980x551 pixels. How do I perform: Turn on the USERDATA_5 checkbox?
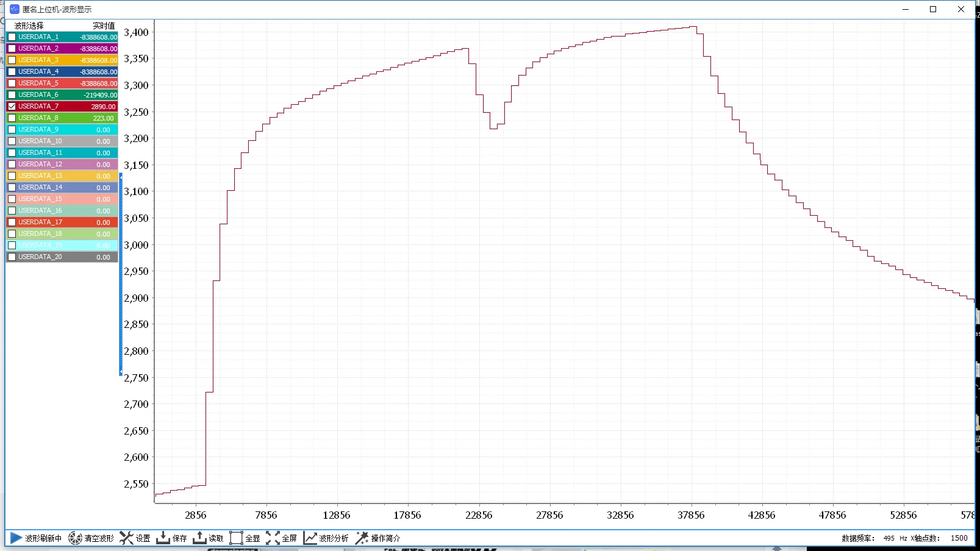[12, 84]
